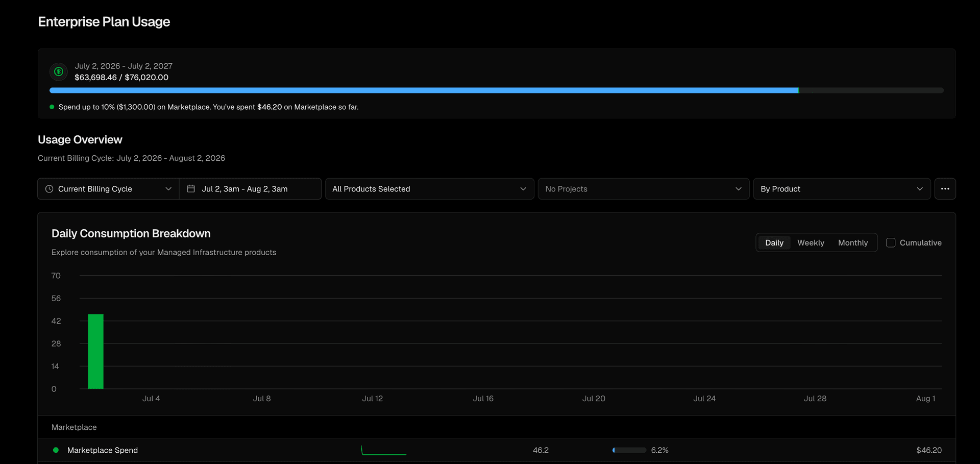Click the green dollar plan icon
This screenshot has width=980, height=464.
[x=59, y=71]
